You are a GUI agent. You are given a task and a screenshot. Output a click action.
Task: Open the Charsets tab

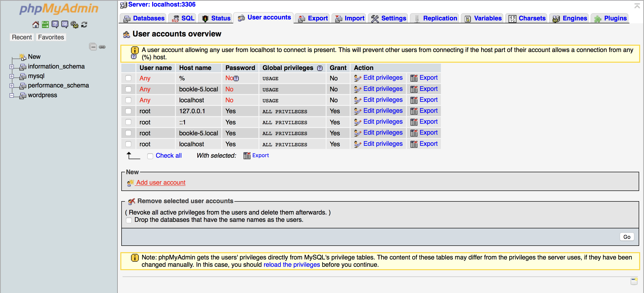tap(527, 18)
